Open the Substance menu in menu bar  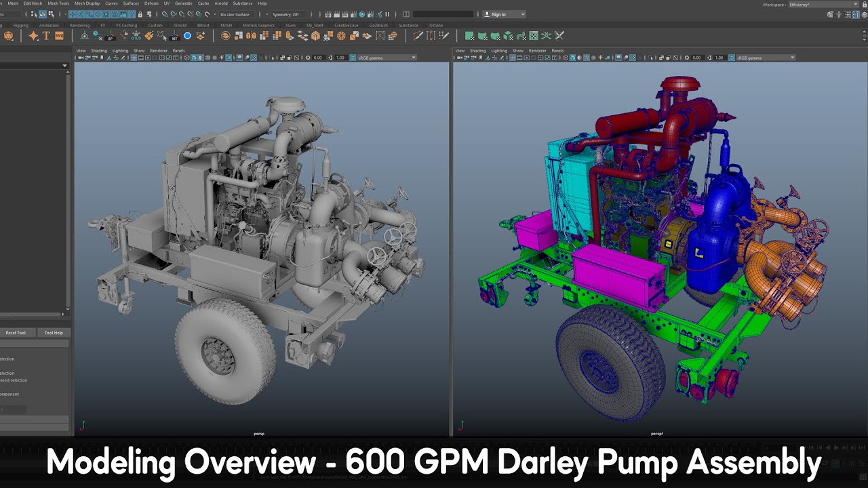tap(243, 3)
